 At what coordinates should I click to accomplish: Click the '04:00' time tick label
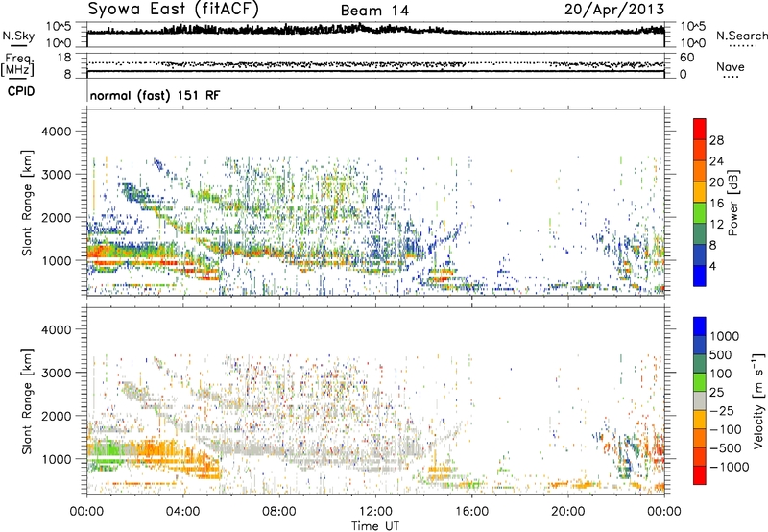pos(182,512)
